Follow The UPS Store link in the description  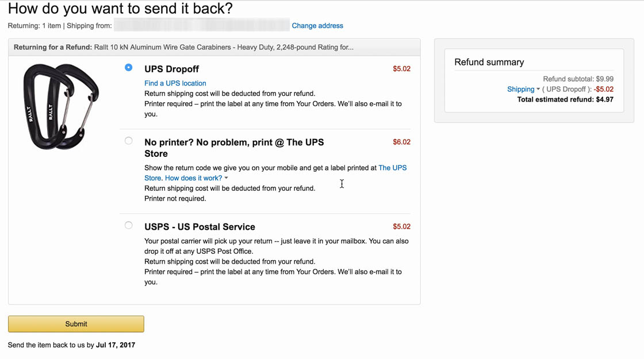click(x=392, y=168)
